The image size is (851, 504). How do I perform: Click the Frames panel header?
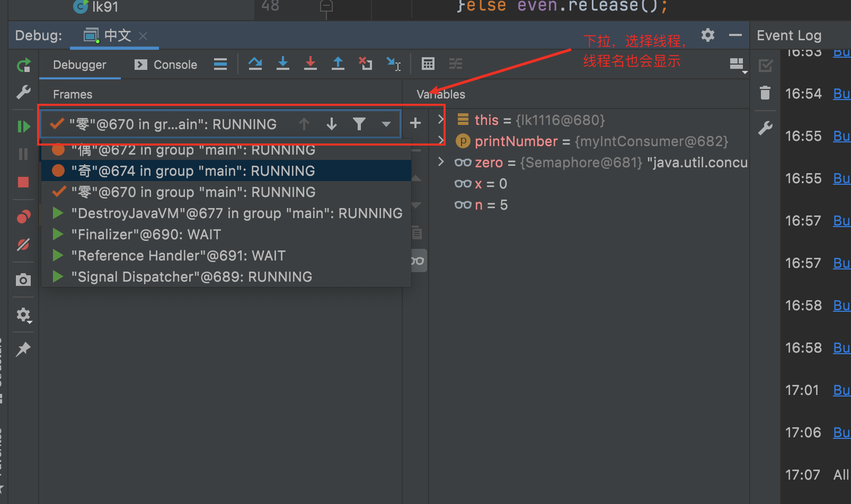(x=73, y=94)
